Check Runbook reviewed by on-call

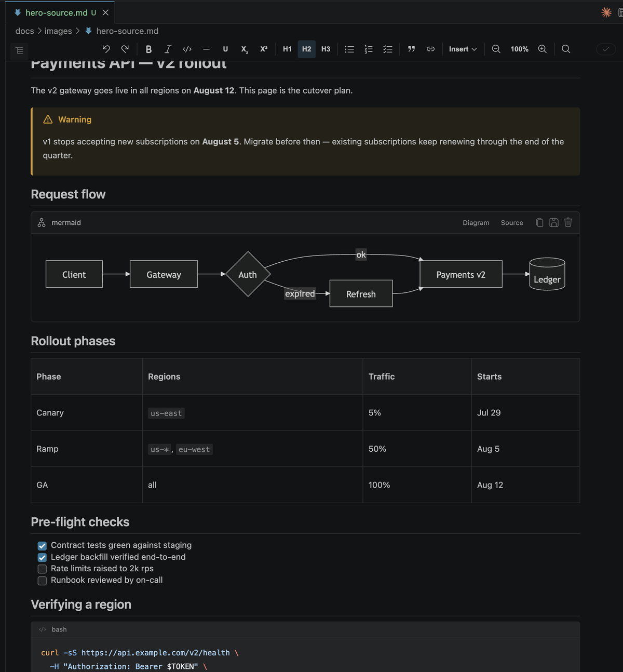42,581
